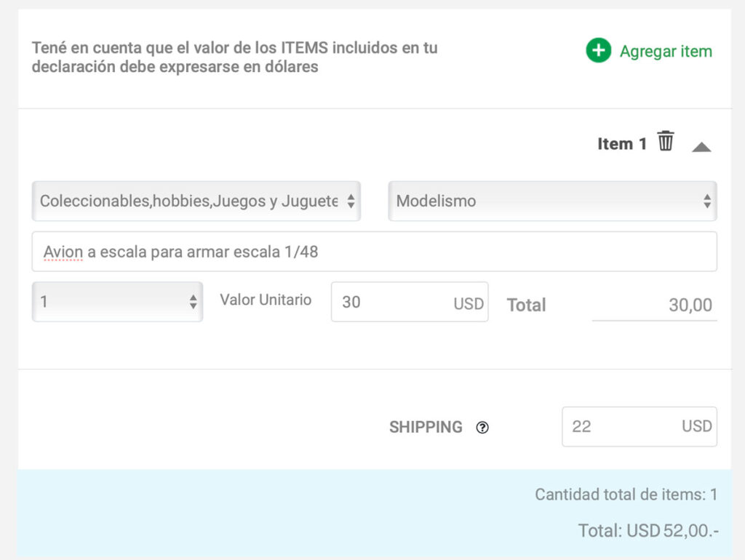Open the Modelismo subcategory dropdown
Screen dimensions: 745x560
552,201
